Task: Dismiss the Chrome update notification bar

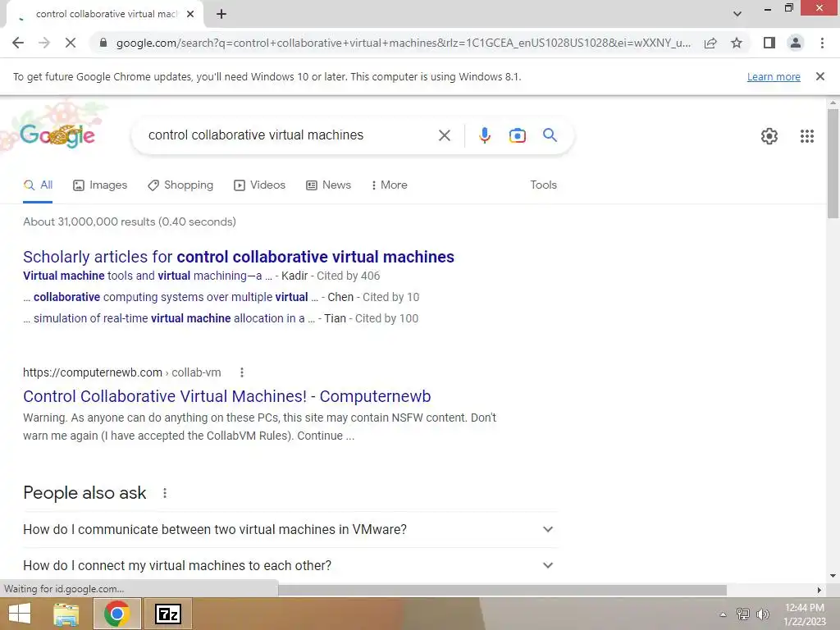Action: pyautogui.click(x=819, y=76)
